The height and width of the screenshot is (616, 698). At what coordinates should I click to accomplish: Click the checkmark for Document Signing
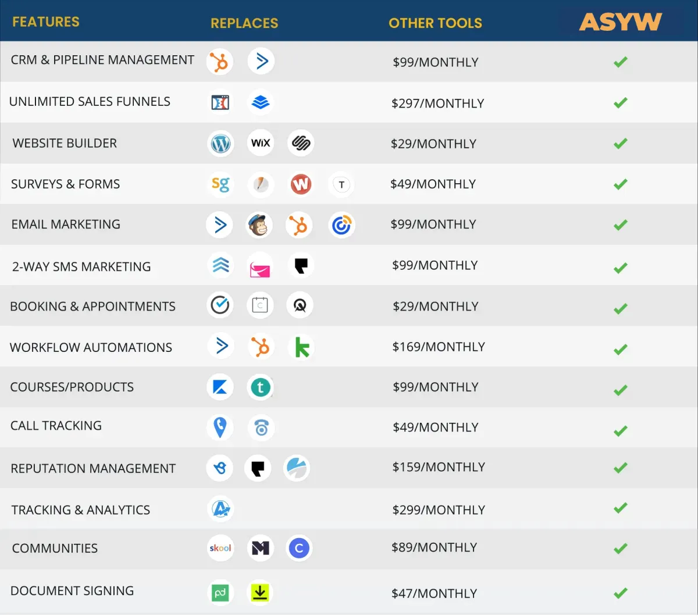click(621, 593)
